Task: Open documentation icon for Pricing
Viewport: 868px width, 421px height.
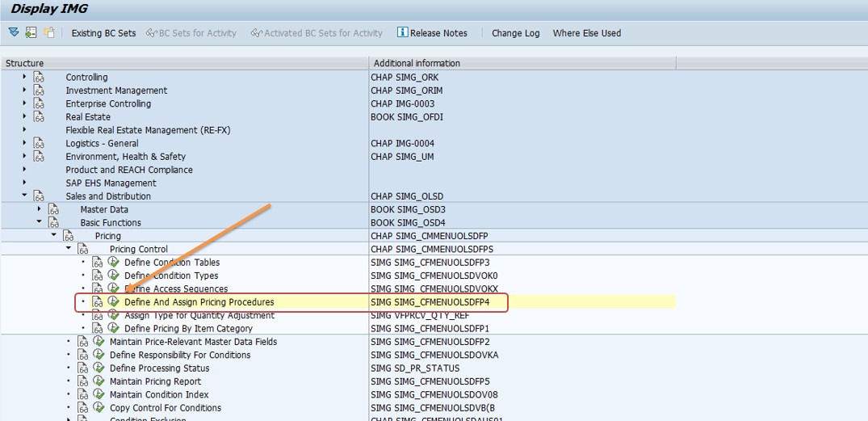Action: point(68,236)
